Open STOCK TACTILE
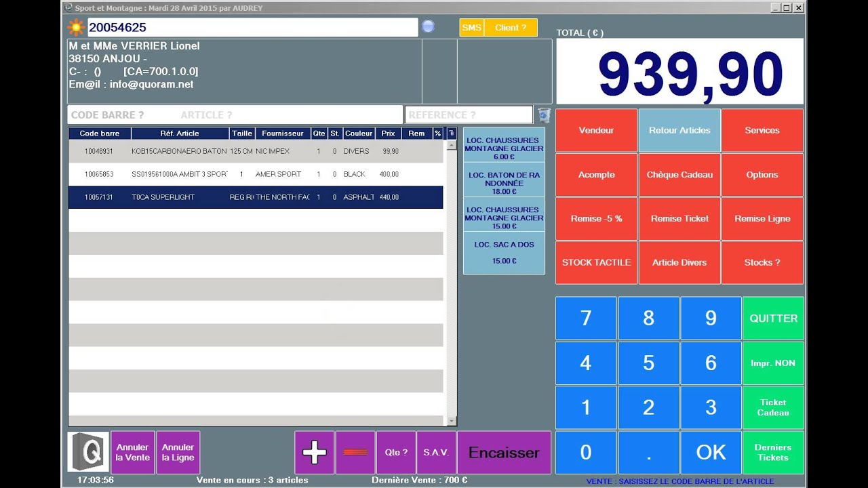 596,262
